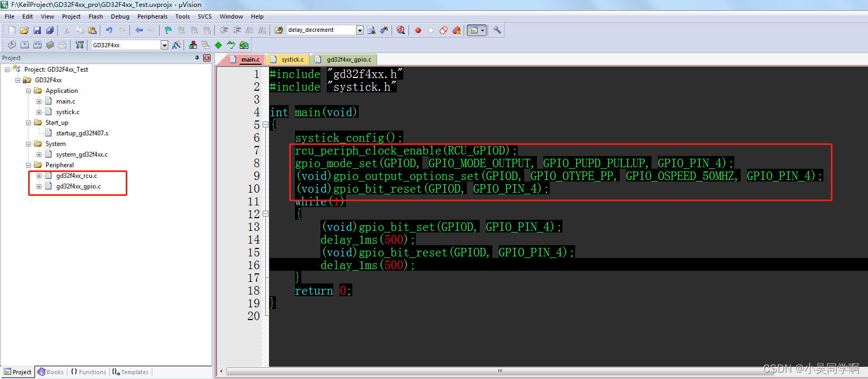Insert a breakpoint with red dot
868x379 pixels.
(x=418, y=30)
